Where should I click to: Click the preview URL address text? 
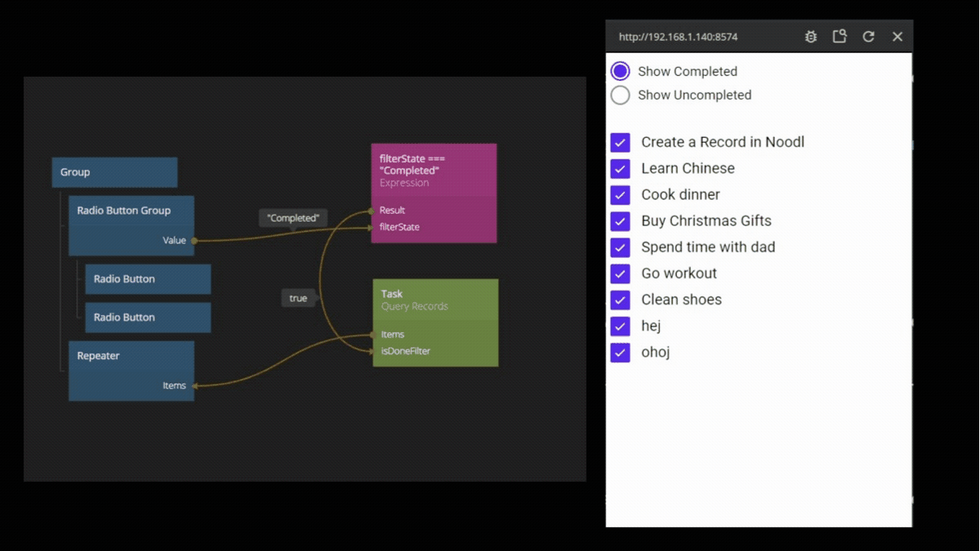pos(678,37)
